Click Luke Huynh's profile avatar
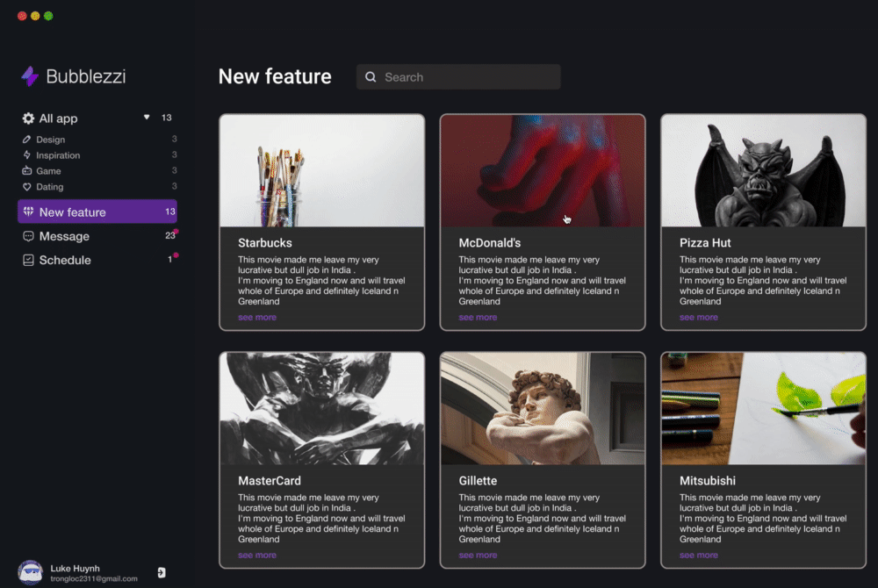Screen dimensions: 878x588 coord(31,572)
